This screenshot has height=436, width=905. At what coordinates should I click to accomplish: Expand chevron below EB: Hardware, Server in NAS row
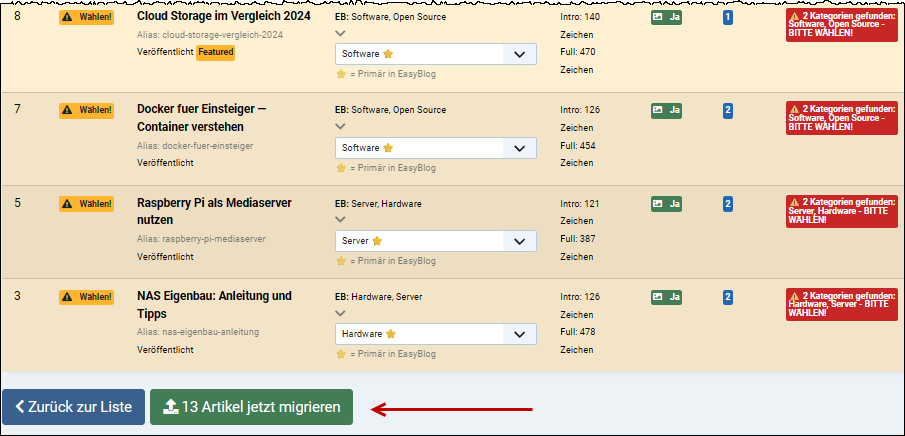click(341, 313)
